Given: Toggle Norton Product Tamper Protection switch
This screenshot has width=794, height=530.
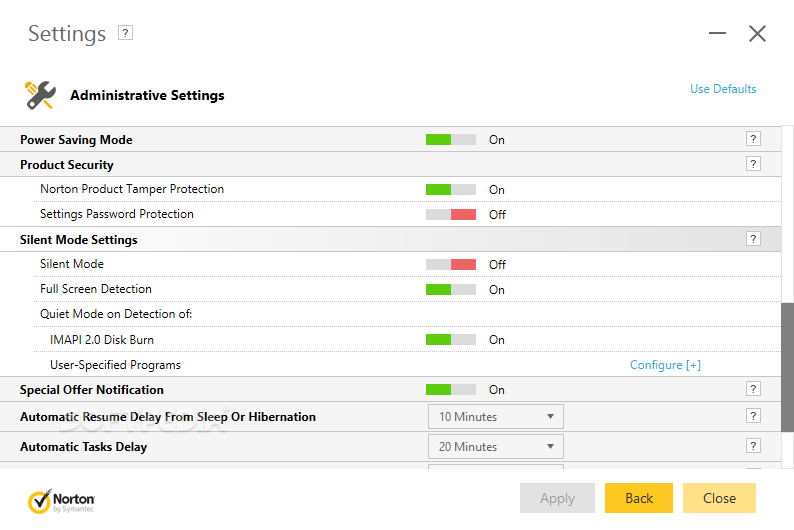Looking at the screenshot, I should 451,190.
